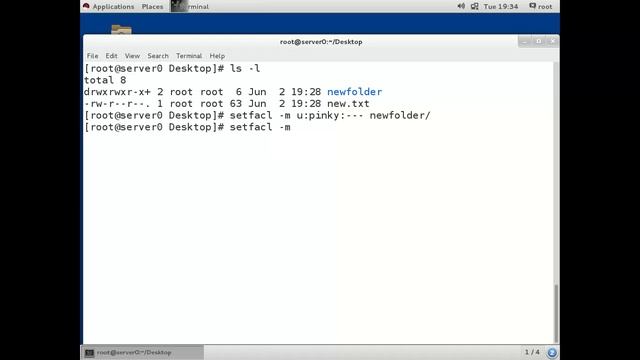Close the terminal window

[x=553, y=41]
